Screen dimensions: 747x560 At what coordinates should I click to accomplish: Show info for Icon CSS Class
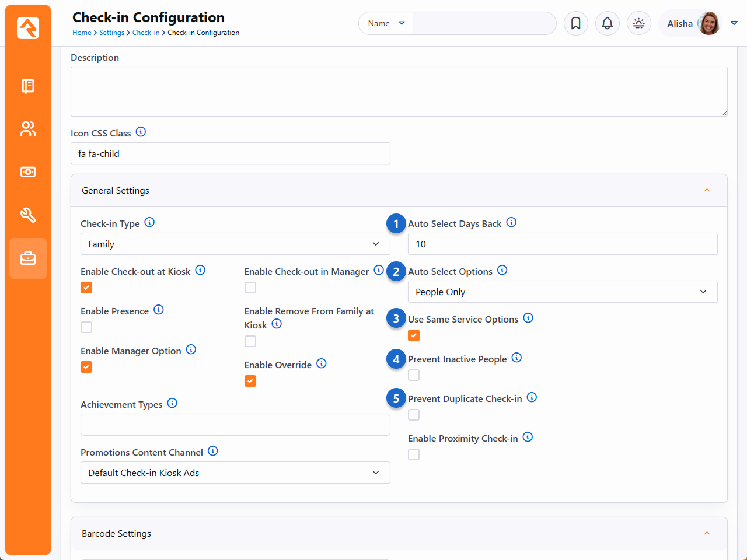tap(141, 132)
